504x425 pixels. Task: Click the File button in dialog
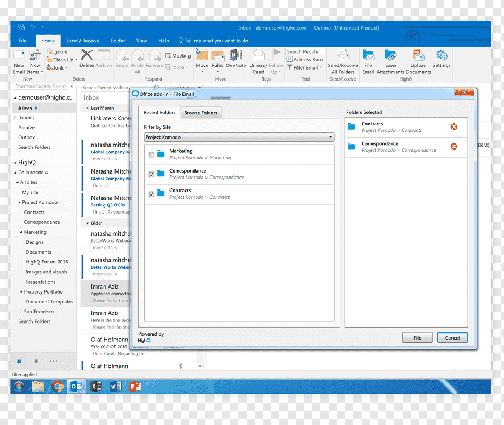pyautogui.click(x=417, y=337)
